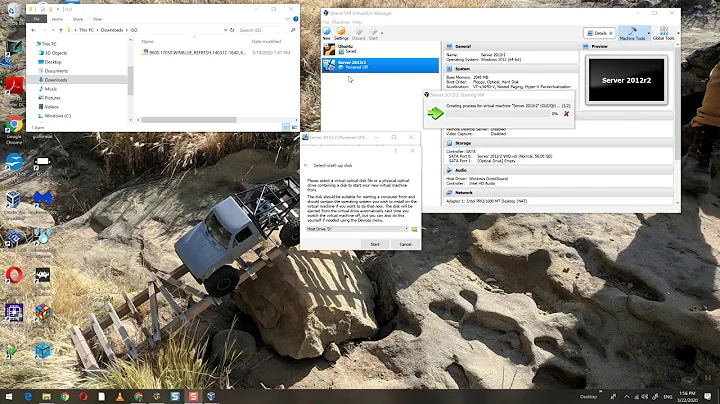The image size is (720, 404).
Task: Click This PC in the address bar path
Action: coord(86,30)
